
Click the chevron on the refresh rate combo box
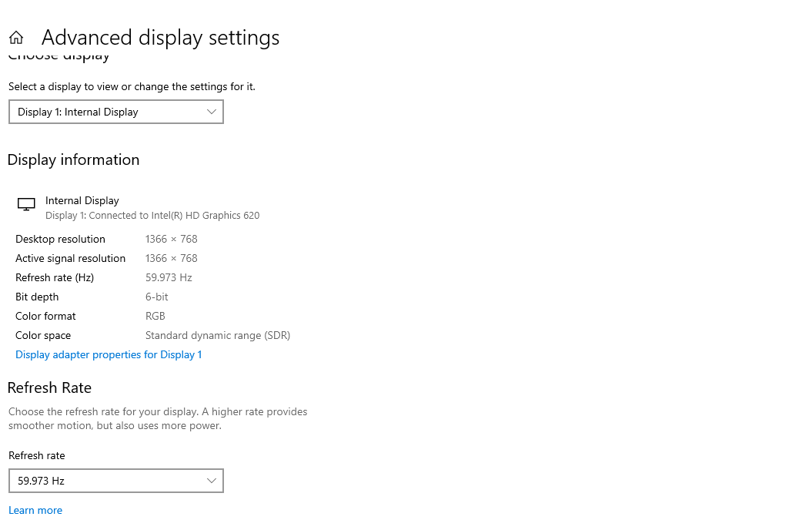click(212, 481)
